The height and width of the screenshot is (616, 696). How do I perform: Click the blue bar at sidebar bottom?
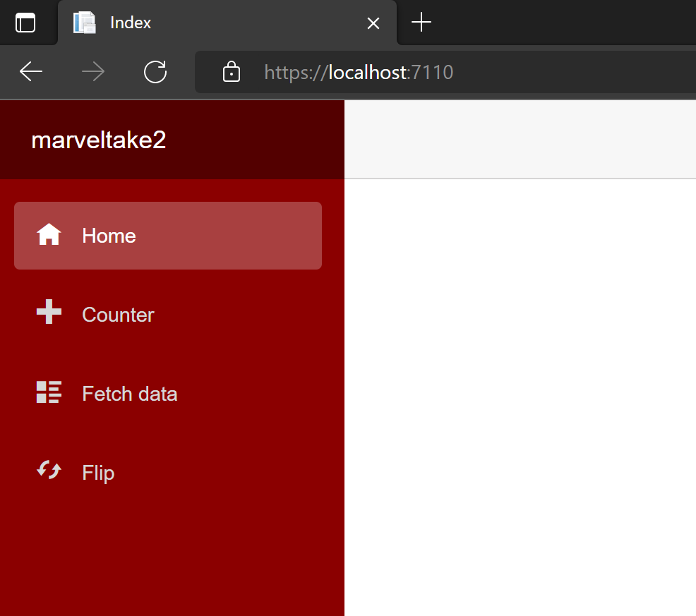(x=172, y=612)
